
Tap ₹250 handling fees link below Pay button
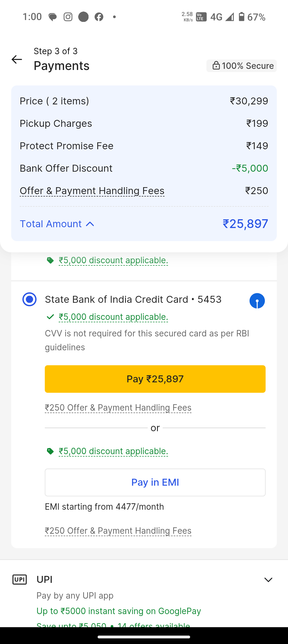(118, 408)
